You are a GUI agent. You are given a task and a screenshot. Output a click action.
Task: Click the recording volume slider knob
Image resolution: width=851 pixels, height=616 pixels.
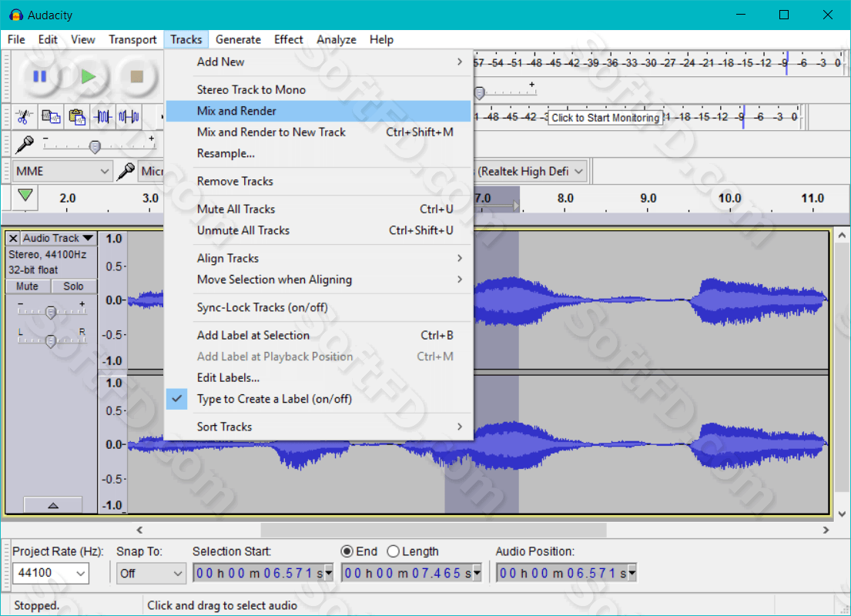(x=95, y=147)
